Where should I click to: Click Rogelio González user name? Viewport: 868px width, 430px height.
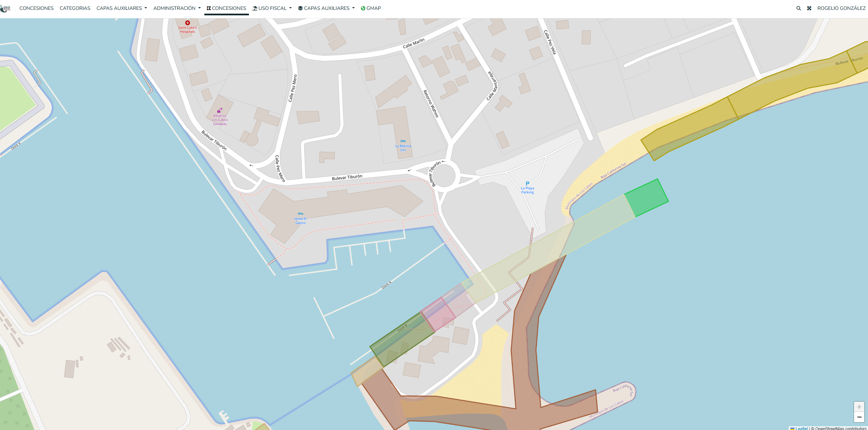click(x=841, y=8)
